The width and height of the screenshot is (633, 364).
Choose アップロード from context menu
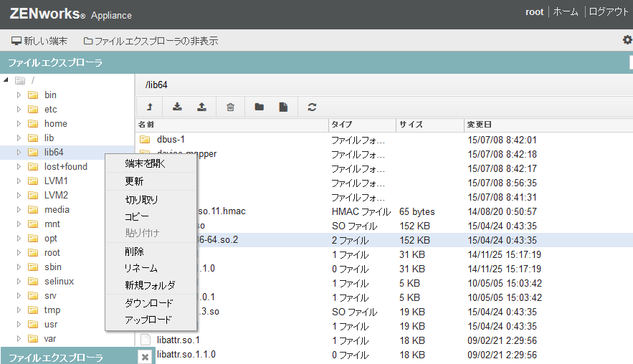151,320
